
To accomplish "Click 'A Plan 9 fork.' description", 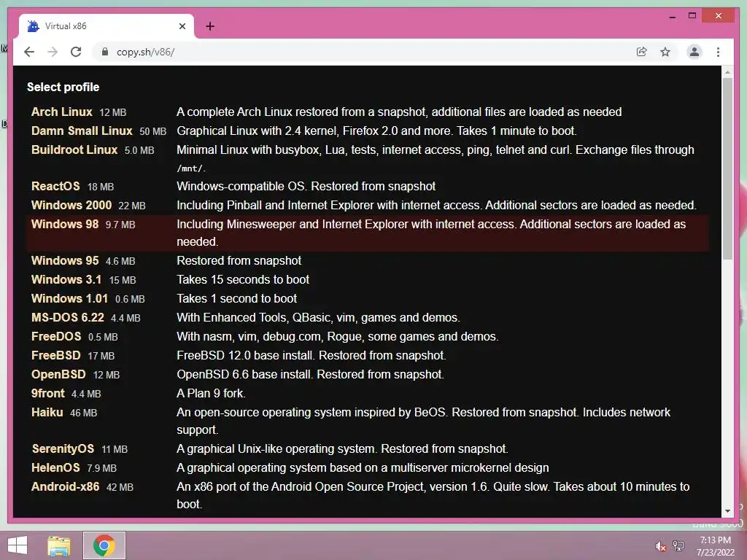I will coord(211,393).
